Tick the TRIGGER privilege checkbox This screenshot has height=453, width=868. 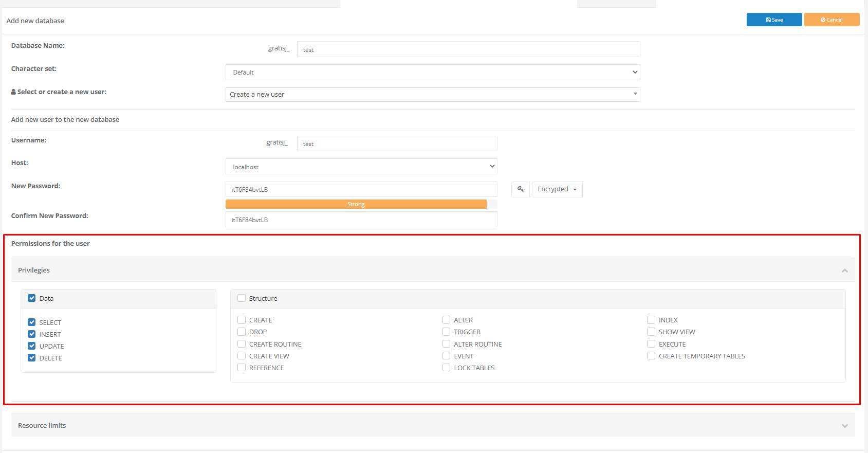[446, 332]
